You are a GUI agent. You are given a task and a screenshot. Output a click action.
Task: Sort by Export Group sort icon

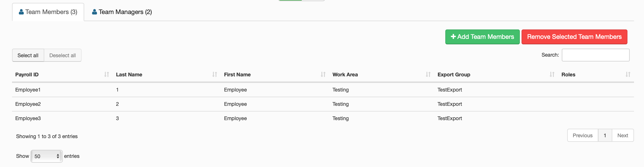pyautogui.click(x=552, y=74)
